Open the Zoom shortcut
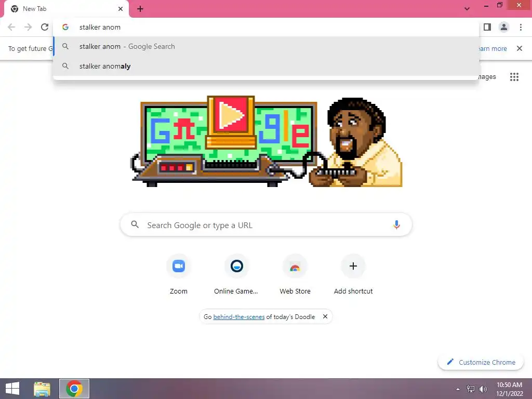The image size is (532, 399). click(x=179, y=275)
